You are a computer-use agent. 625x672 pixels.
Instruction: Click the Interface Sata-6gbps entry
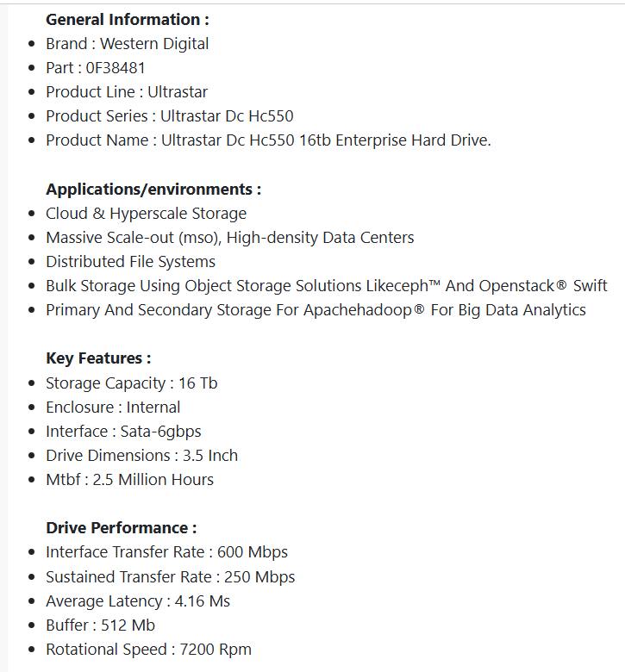[x=123, y=431]
